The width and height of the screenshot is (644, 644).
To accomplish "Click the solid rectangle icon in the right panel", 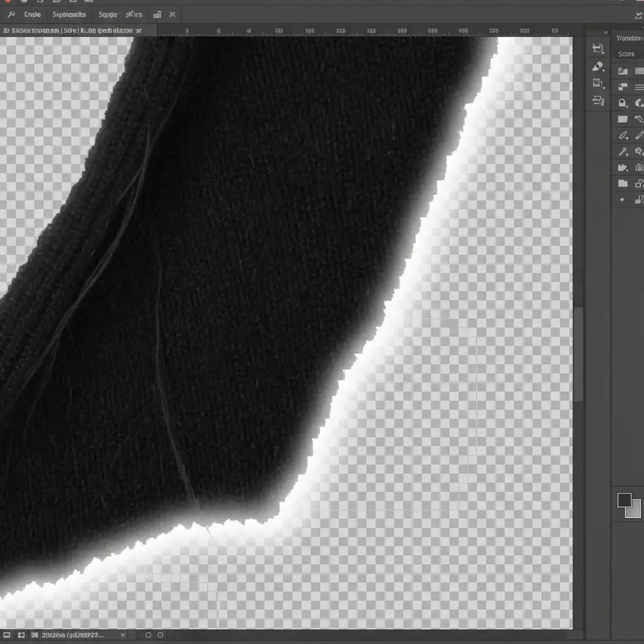I will [623, 119].
